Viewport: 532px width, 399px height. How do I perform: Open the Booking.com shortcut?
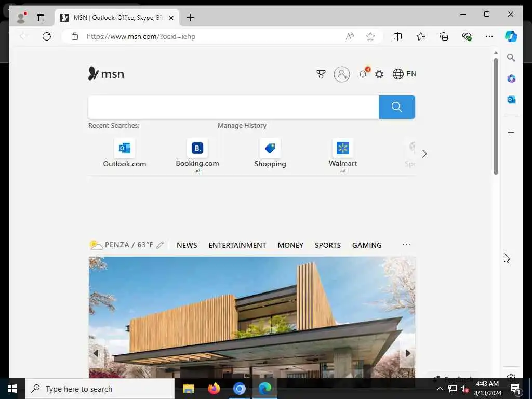[x=197, y=155]
